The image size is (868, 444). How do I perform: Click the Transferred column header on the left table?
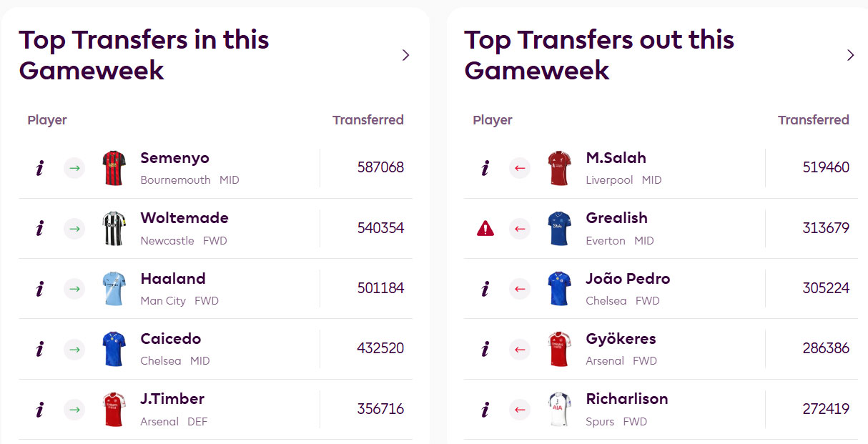368,120
